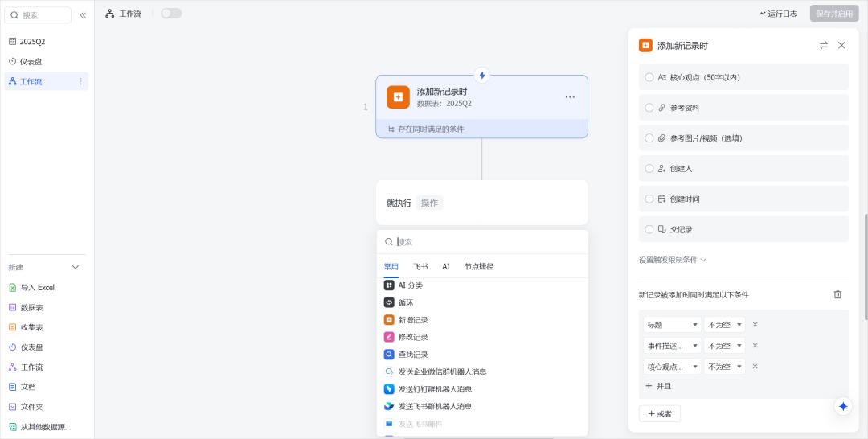The width and height of the screenshot is (868, 439).
Task: Remove the 核心观点 condition row
Action: tap(755, 367)
